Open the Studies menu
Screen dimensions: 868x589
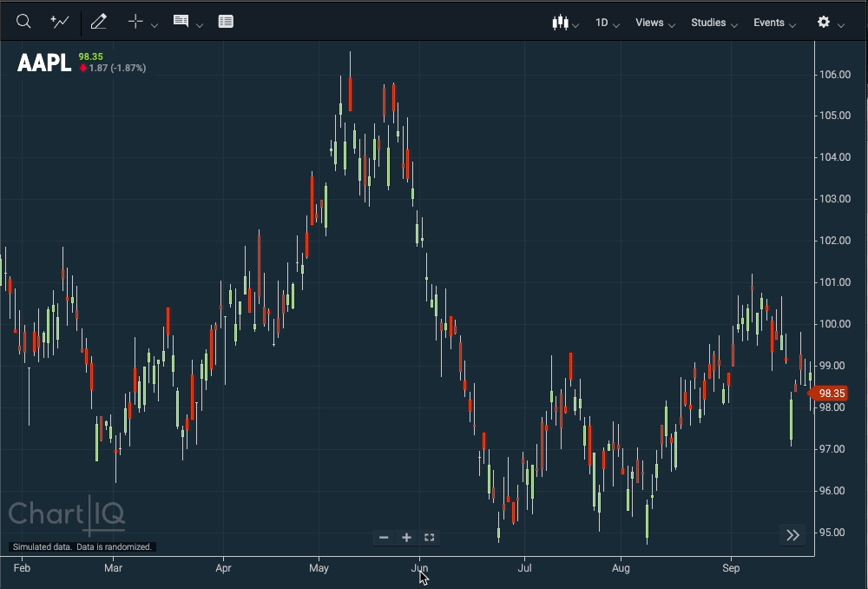(714, 23)
